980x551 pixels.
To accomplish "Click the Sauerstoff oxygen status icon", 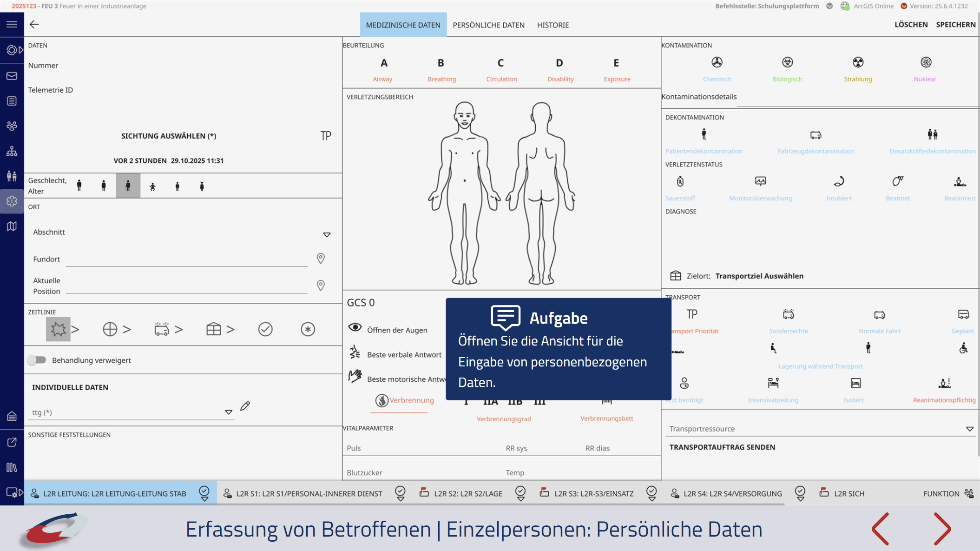I will click(x=680, y=182).
